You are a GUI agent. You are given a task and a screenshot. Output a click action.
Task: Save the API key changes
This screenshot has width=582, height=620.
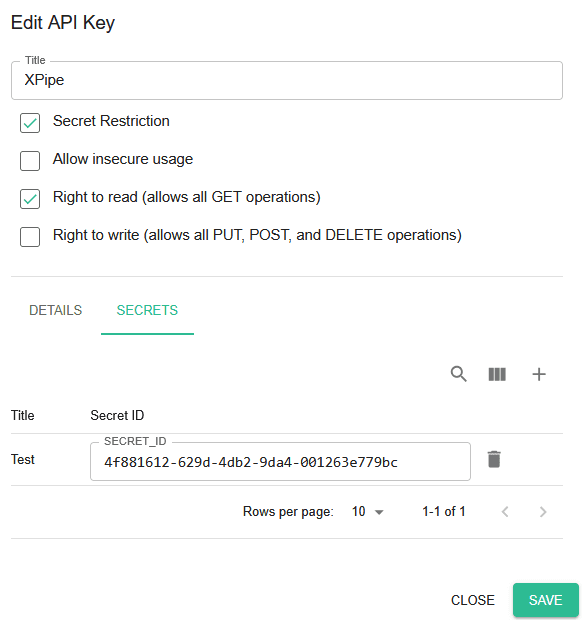click(546, 600)
